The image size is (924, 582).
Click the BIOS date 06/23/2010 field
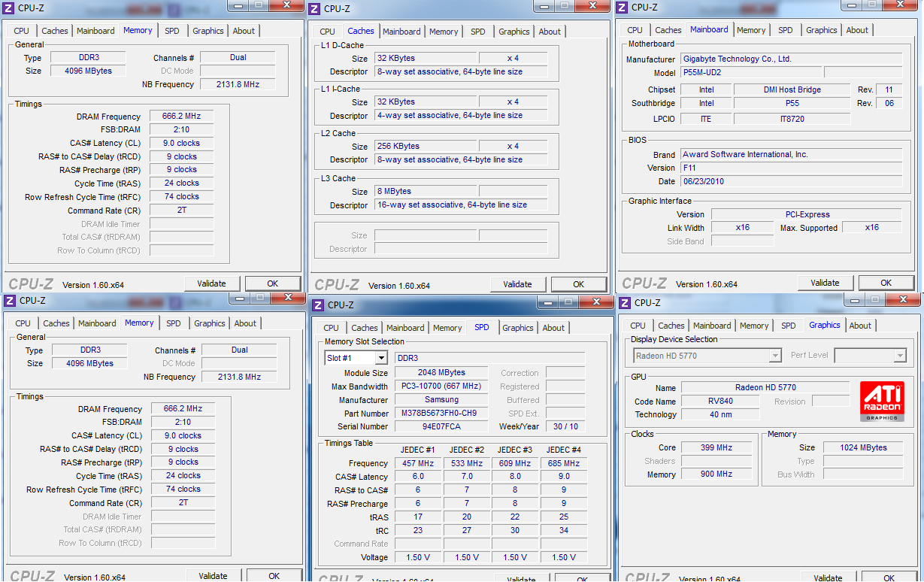[x=791, y=181]
